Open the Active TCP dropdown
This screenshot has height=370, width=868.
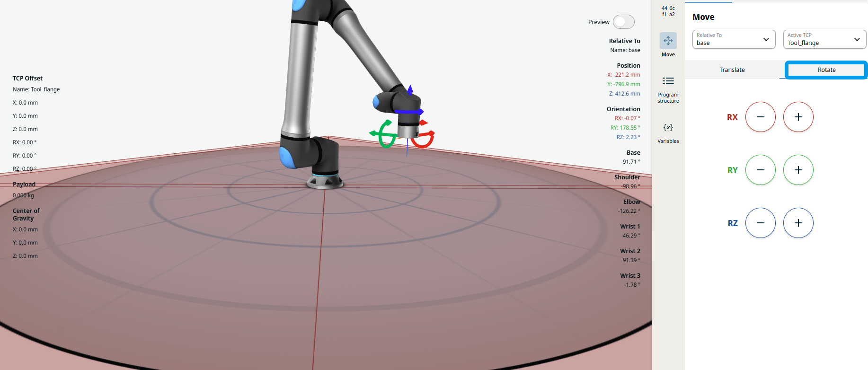[x=824, y=39]
